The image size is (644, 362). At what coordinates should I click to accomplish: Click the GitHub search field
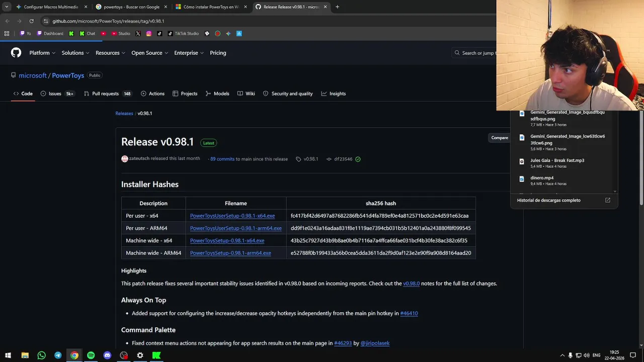(x=473, y=53)
